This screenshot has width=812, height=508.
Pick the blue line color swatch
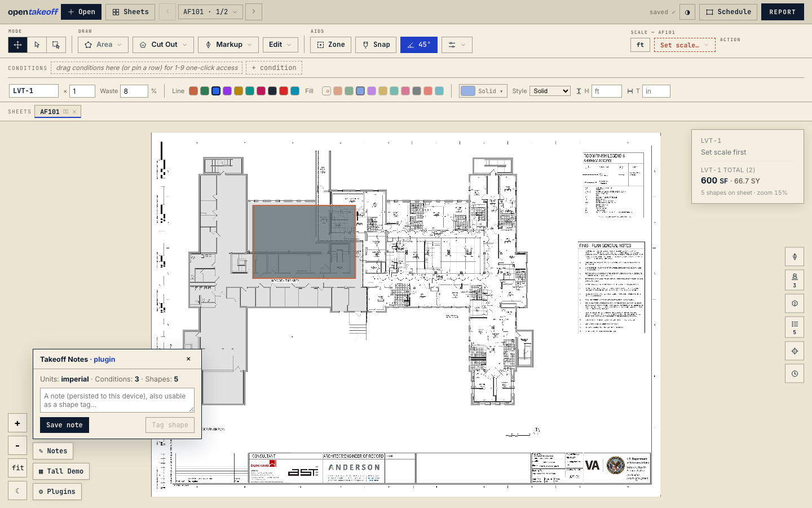pos(216,91)
